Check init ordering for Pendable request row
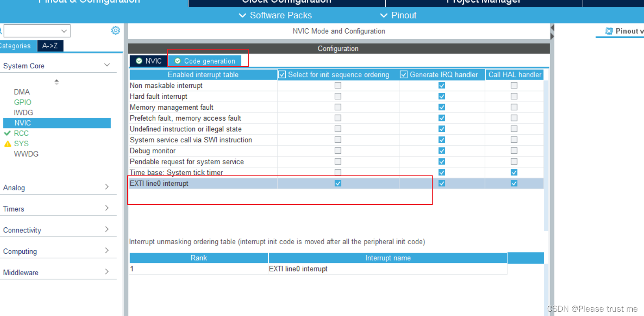Viewport: 644px width, 316px height. pyautogui.click(x=338, y=161)
